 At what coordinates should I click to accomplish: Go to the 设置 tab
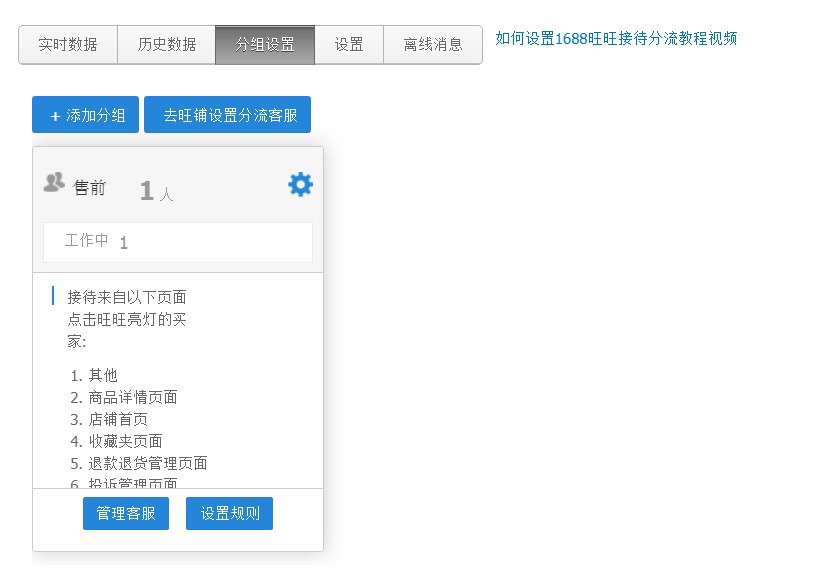click(349, 45)
